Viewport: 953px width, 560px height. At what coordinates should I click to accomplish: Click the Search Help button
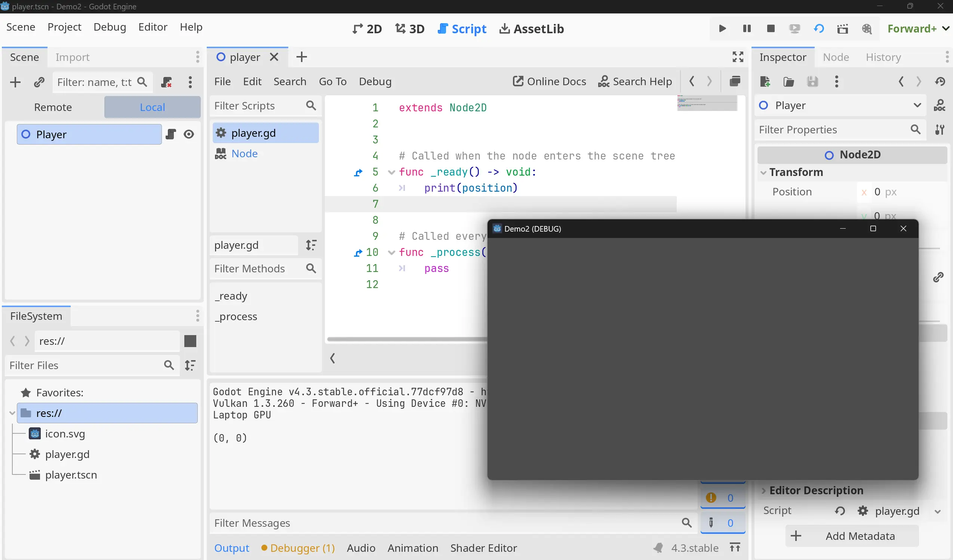coord(634,81)
